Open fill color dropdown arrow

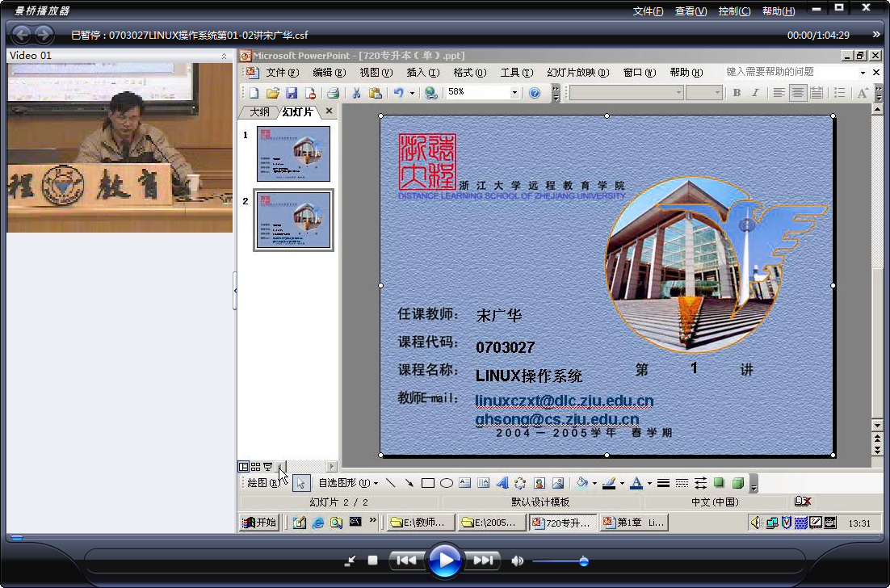pyautogui.click(x=594, y=484)
